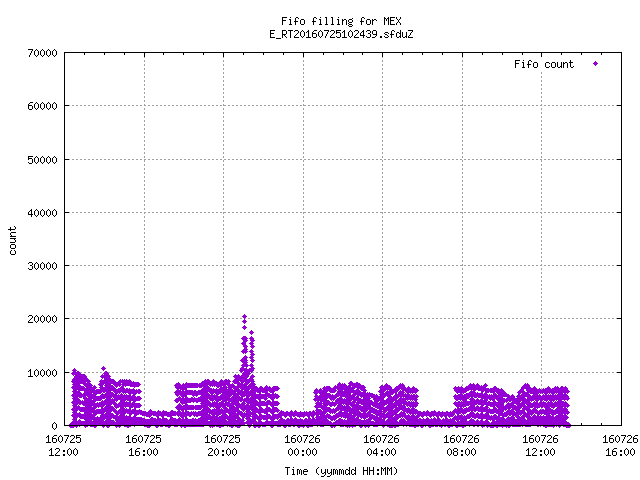Click the '160726 00:00' x-axis label
The width and height of the screenshot is (640, 480).
tap(302, 446)
